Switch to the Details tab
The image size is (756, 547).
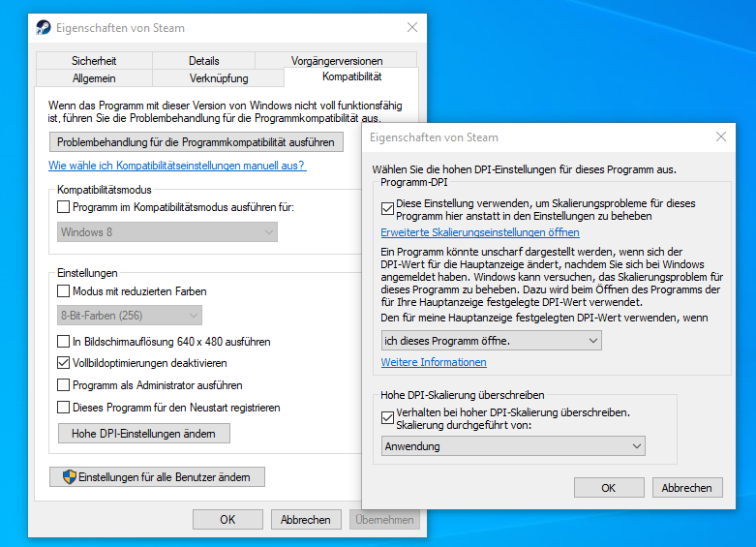tap(203, 61)
